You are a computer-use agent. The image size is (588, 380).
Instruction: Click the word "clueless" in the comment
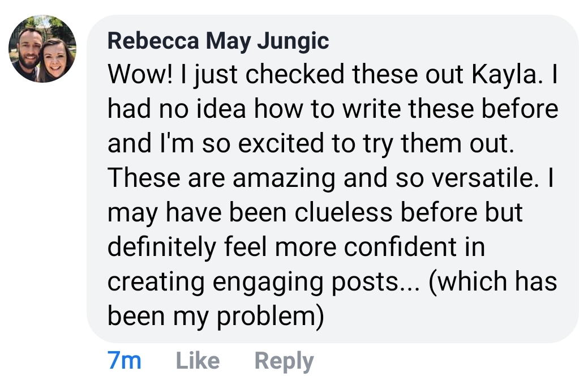point(344,212)
